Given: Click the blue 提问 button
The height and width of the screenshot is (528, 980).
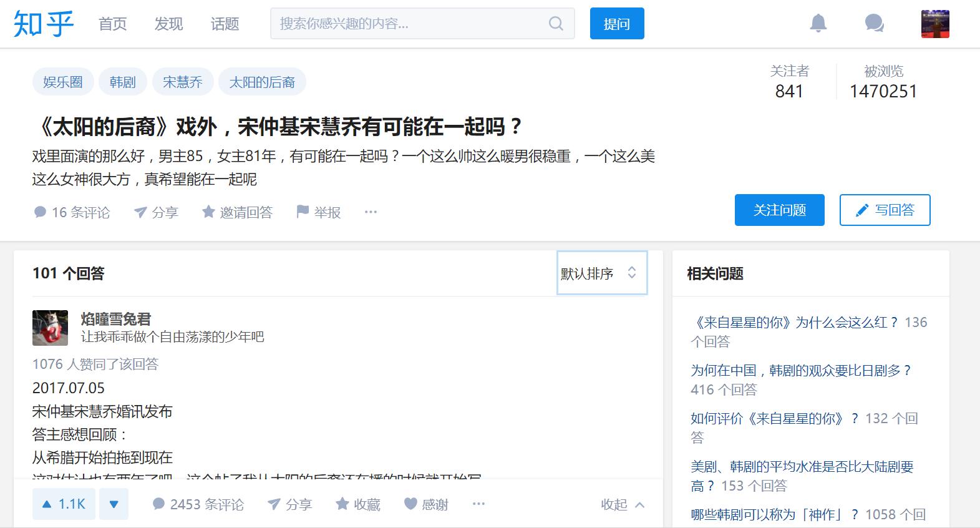Looking at the screenshot, I should tap(617, 24).
